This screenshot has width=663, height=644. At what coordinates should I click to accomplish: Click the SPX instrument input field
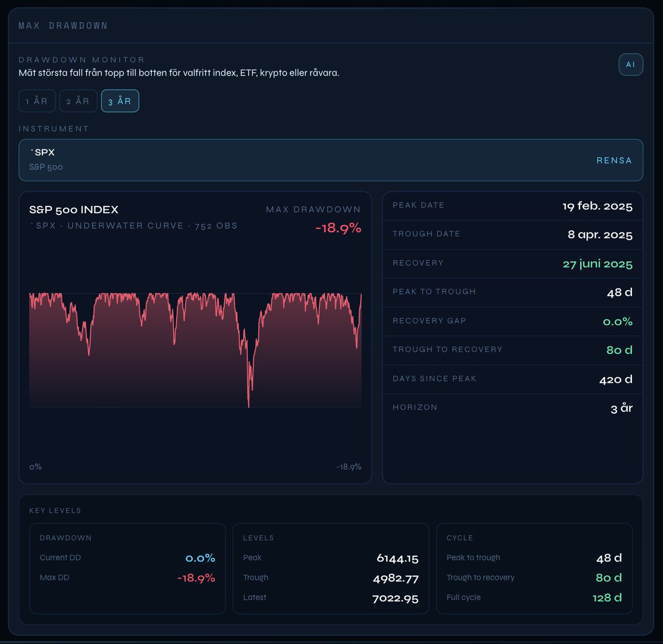tap(331, 160)
